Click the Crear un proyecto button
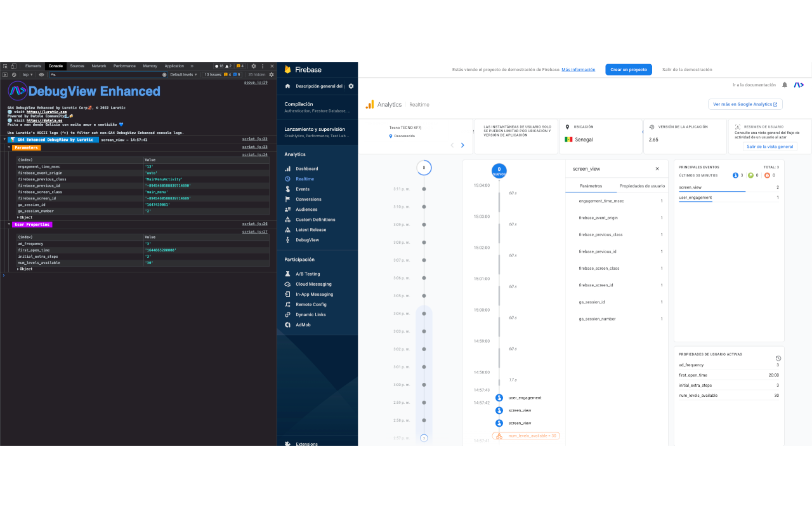 [x=629, y=70]
